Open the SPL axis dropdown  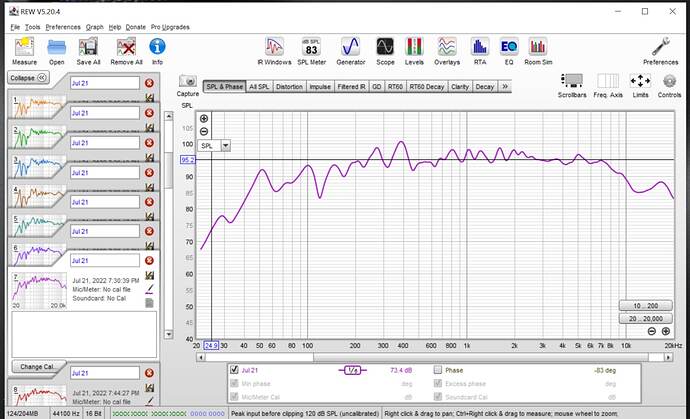click(226, 146)
